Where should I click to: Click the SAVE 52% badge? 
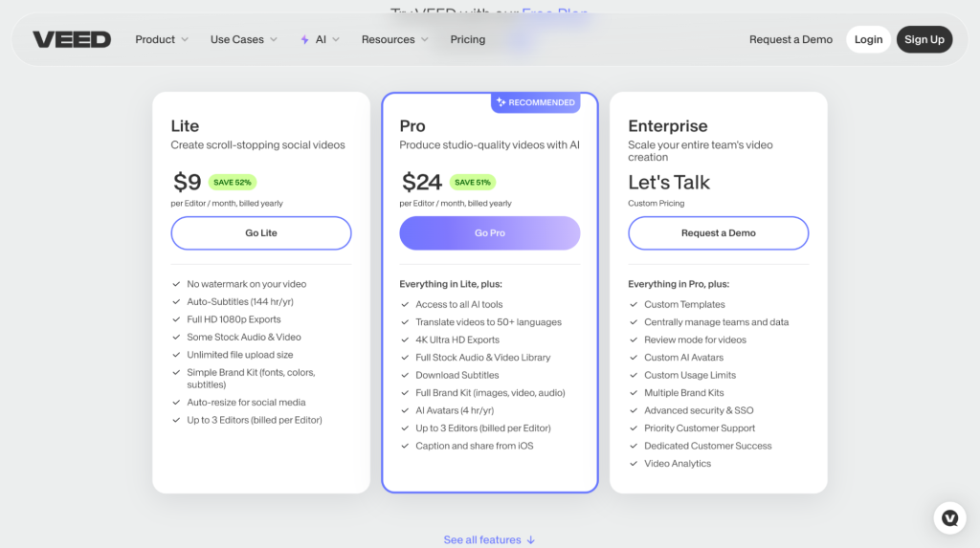pos(233,183)
